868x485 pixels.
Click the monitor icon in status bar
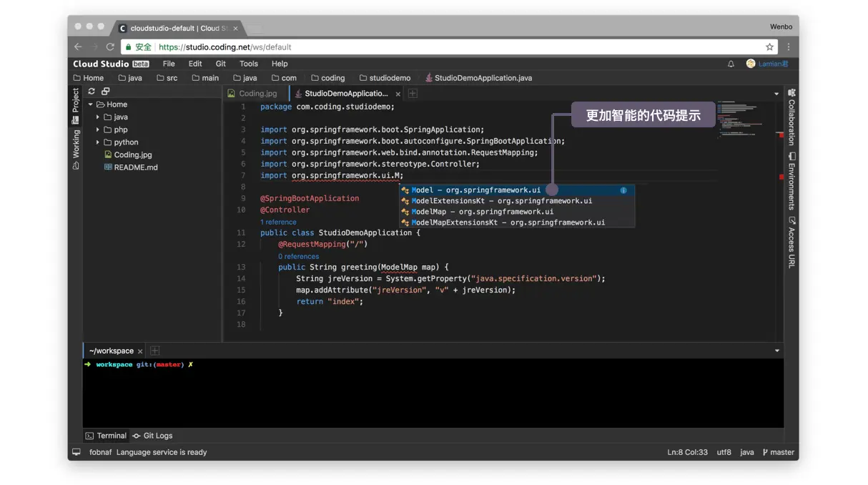click(x=77, y=452)
